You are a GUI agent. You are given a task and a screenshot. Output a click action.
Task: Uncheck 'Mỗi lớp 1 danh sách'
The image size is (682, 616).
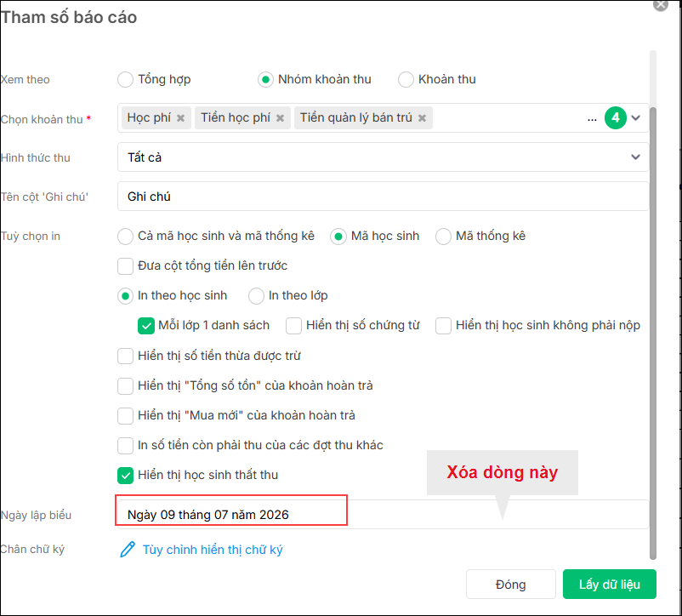pyautogui.click(x=146, y=325)
